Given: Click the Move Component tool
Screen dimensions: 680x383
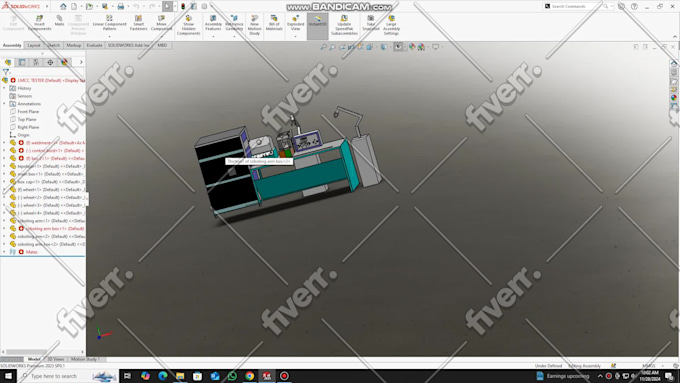Looking at the screenshot, I should (x=161, y=23).
